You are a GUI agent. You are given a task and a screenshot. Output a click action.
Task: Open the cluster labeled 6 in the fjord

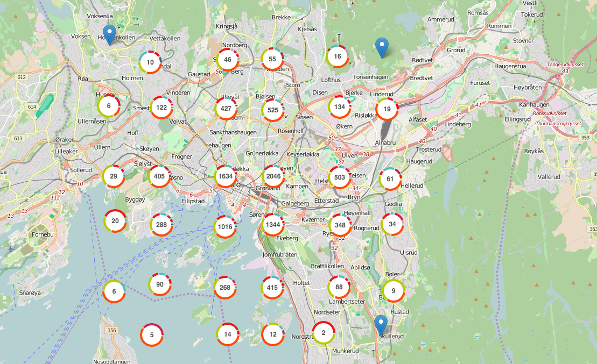[114, 291]
